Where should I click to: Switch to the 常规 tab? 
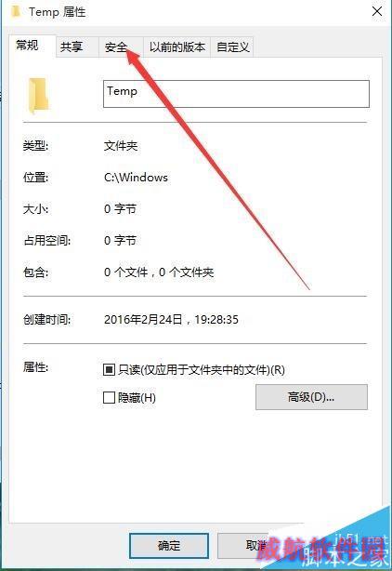[27, 46]
